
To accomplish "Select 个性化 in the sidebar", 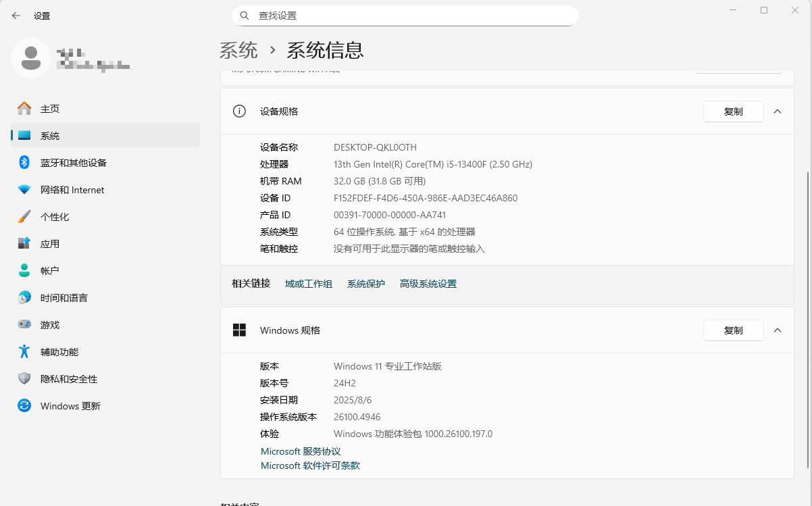I will [x=105, y=217].
